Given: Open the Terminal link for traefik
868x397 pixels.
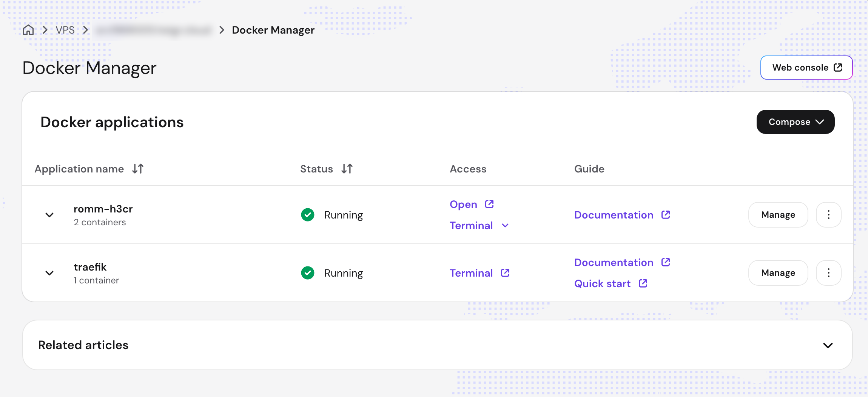Looking at the screenshot, I should pyautogui.click(x=480, y=273).
